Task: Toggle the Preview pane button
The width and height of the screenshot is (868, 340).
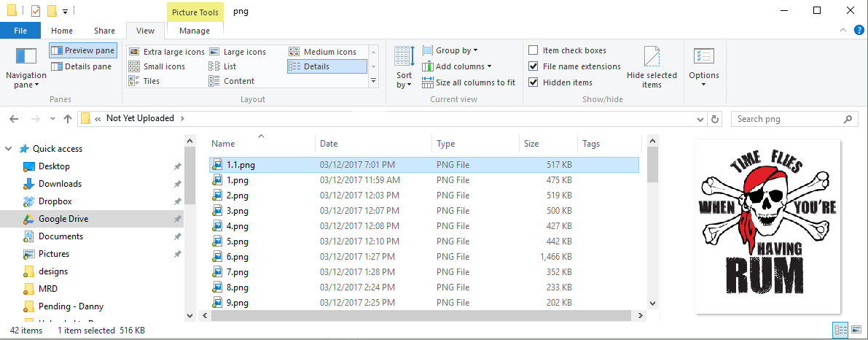Action: tap(82, 51)
